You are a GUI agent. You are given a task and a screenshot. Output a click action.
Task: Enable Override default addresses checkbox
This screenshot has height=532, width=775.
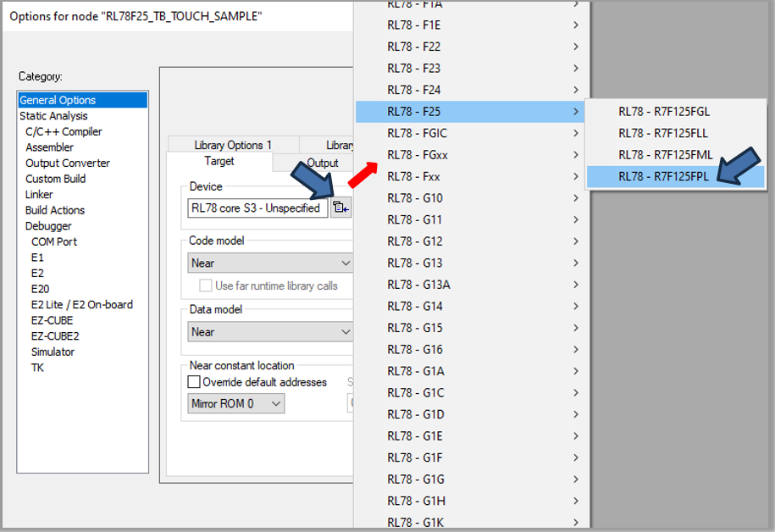(194, 382)
